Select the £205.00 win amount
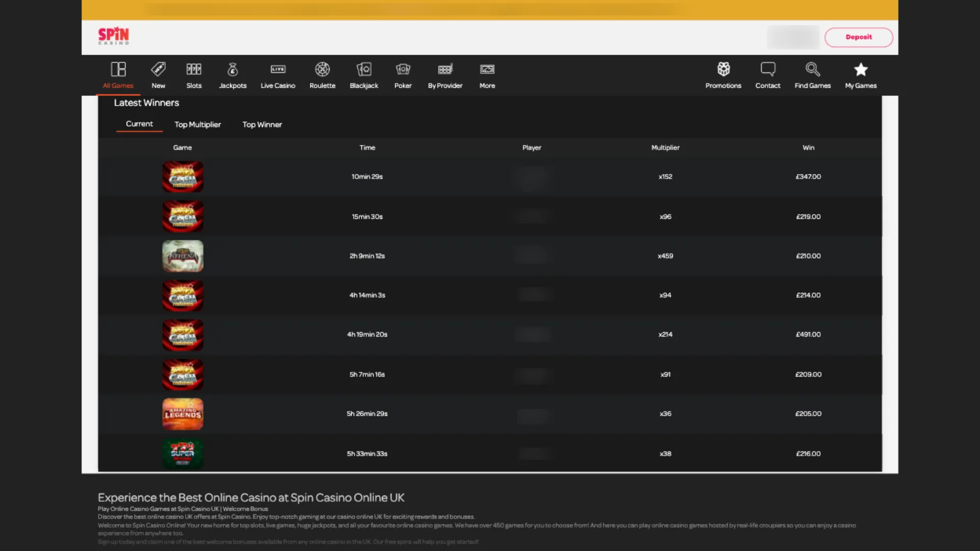Viewport: 980px width, 551px height. (x=808, y=413)
